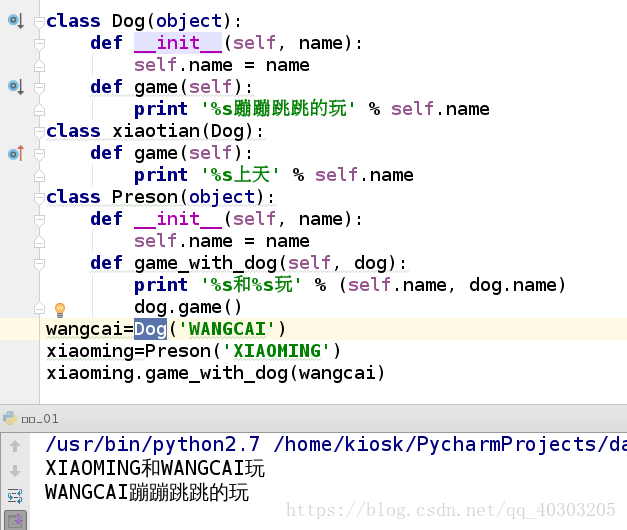Click console output WANGCAI蹦蹦跳跳的玩

point(147,492)
